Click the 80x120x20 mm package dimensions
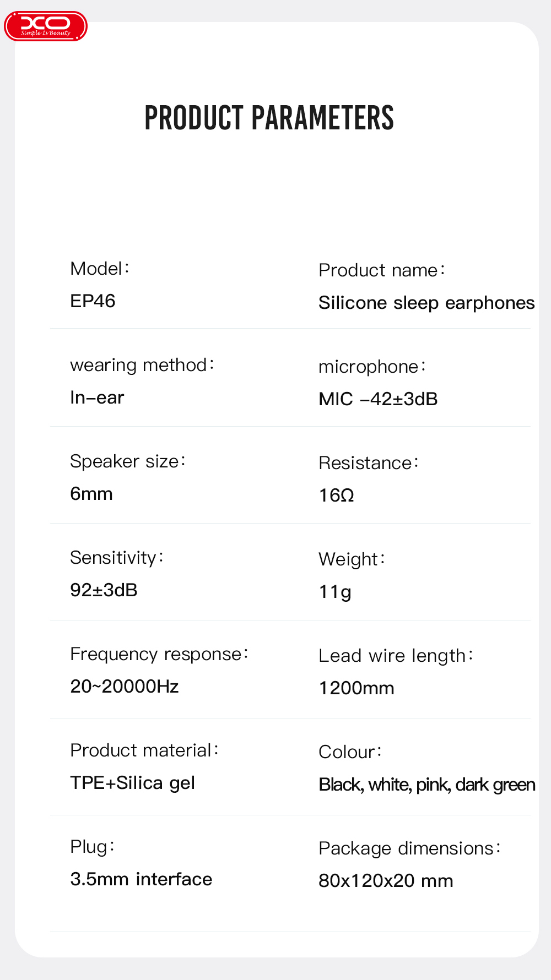551x980 pixels. pos(386,881)
